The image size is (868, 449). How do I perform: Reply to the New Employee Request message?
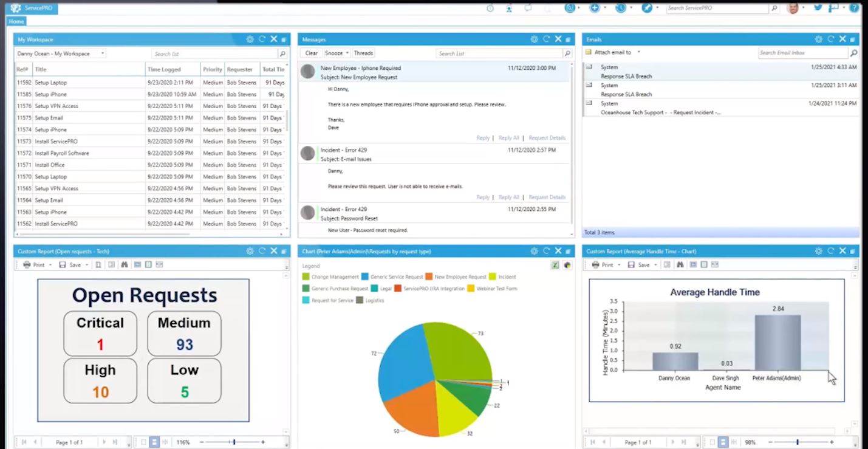(x=482, y=138)
